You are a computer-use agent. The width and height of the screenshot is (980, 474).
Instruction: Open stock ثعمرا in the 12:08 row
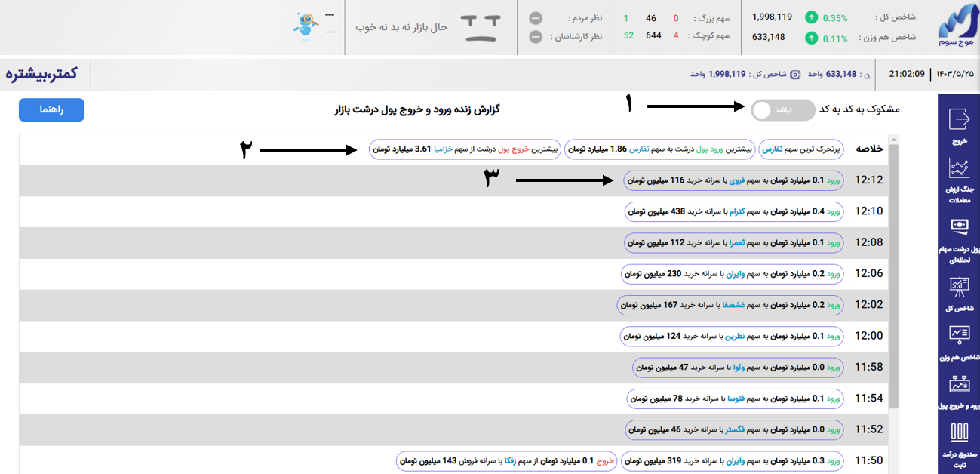coord(737,242)
